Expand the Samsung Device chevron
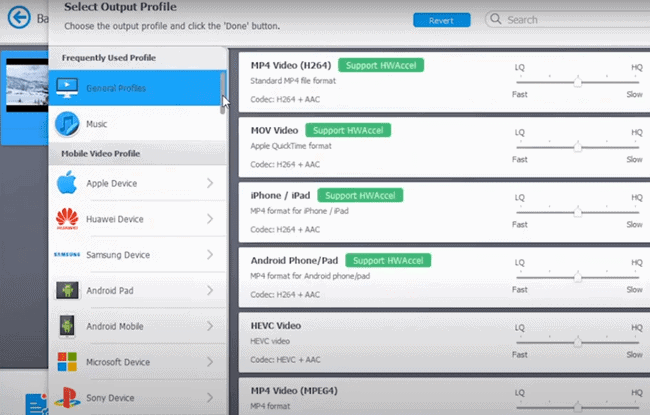 click(x=210, y=254)
